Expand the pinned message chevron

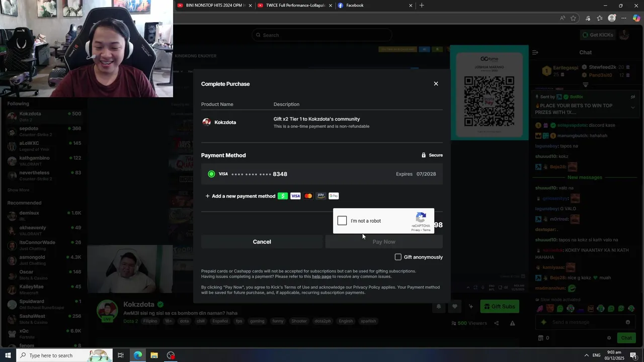pos(633,107)
